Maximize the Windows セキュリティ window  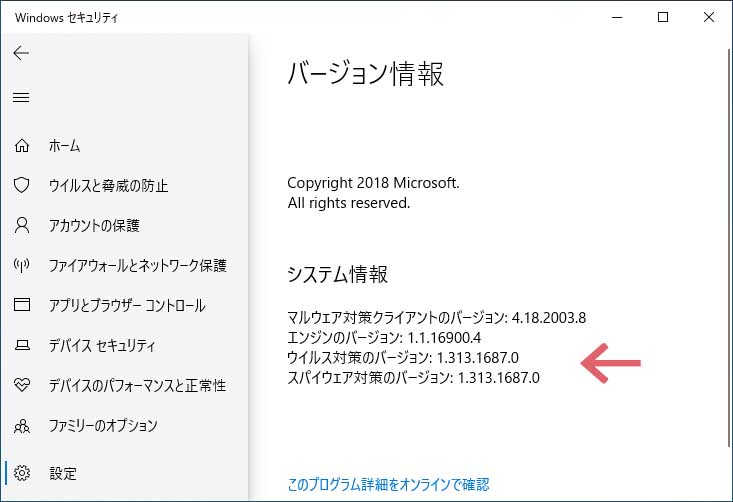[663, 17]
